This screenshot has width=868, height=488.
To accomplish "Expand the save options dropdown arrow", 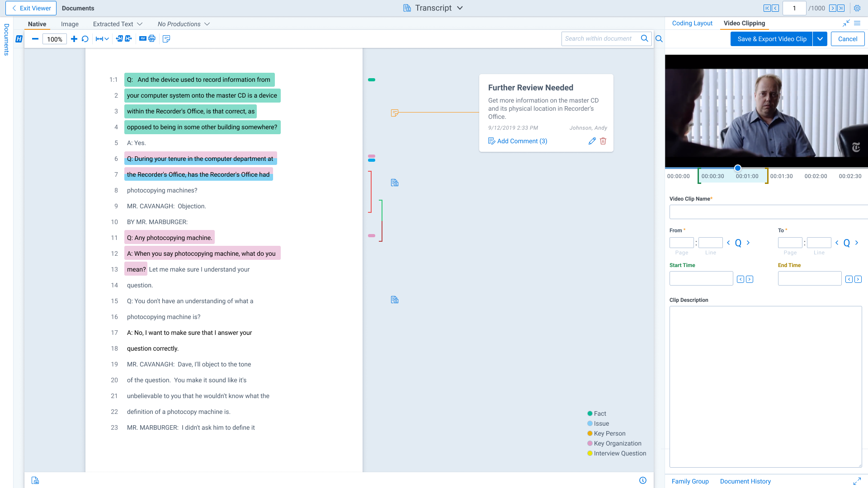I will coord(820,39).
